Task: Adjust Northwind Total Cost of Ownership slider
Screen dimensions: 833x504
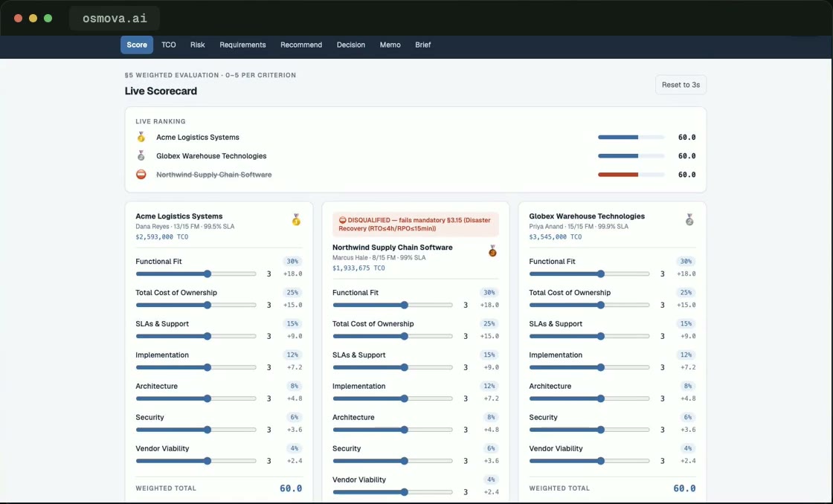Action: point(393,336)
